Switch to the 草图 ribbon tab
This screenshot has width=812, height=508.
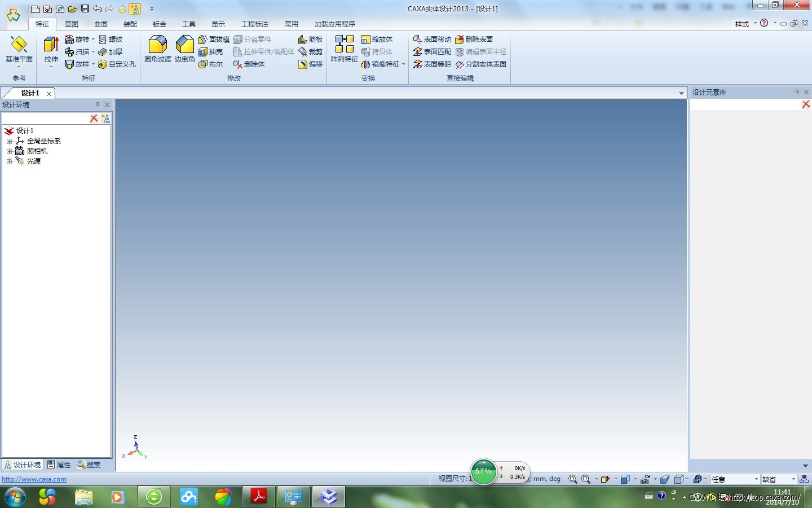pyautogui.click(x=72, y=24)
